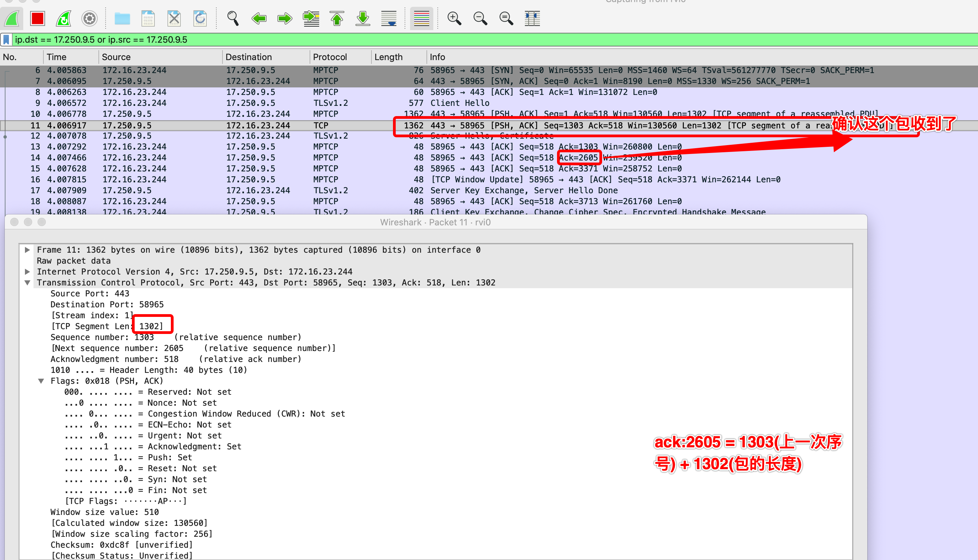The height and width of the screenshot is (560, 978).
Task: Click the red stop capture button
Action: click(x=37, y=18)
